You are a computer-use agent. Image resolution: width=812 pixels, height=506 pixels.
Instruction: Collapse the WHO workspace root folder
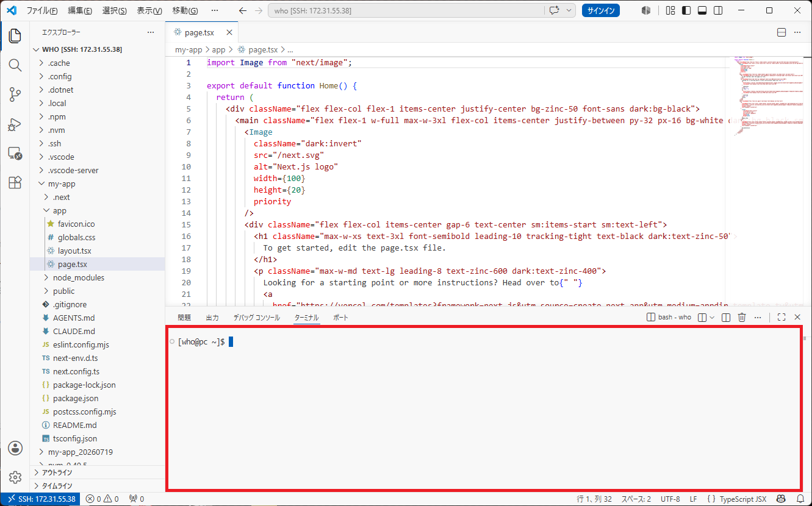click(x=97, y=49)
